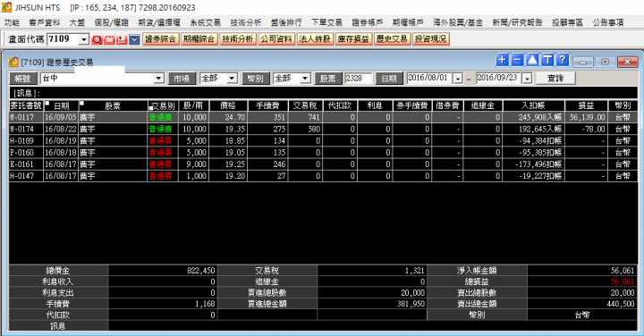Select order row H-0147
644x336 pixels.
point(323,176)
